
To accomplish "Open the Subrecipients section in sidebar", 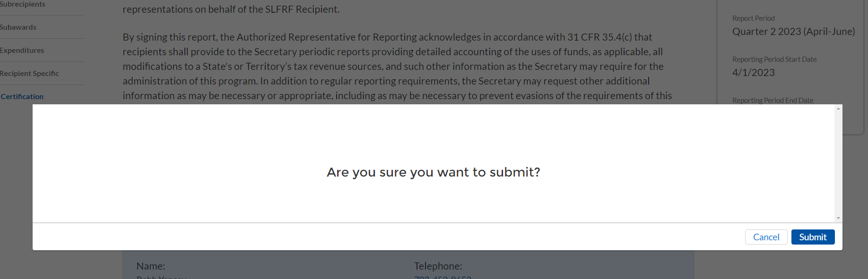I will coord(23,4).
